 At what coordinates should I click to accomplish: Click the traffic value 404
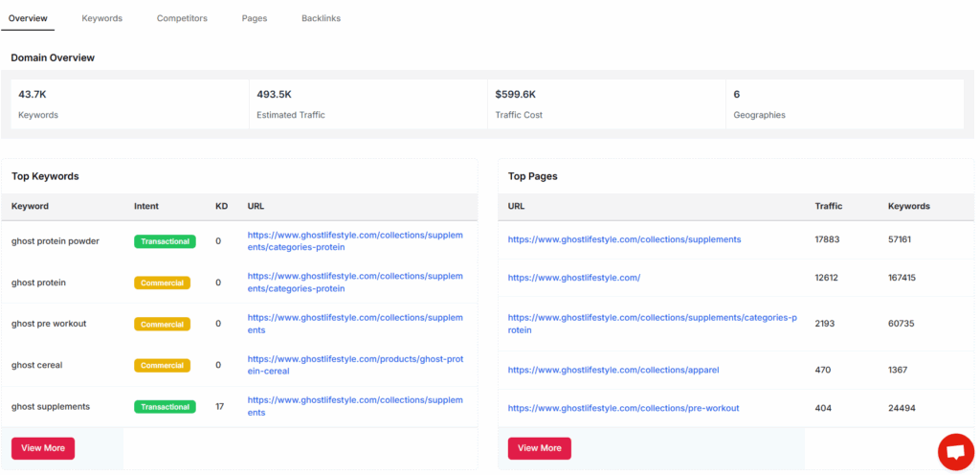click(x=823, y=408)
